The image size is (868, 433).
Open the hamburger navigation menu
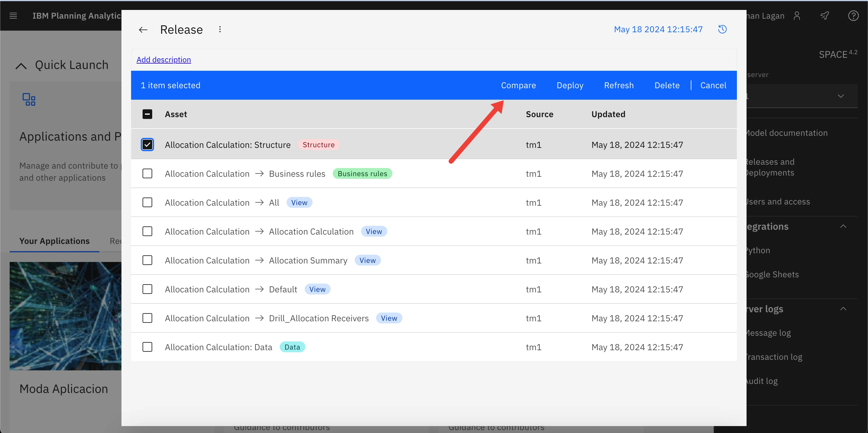pyautogui.click(x=13, y=15)
